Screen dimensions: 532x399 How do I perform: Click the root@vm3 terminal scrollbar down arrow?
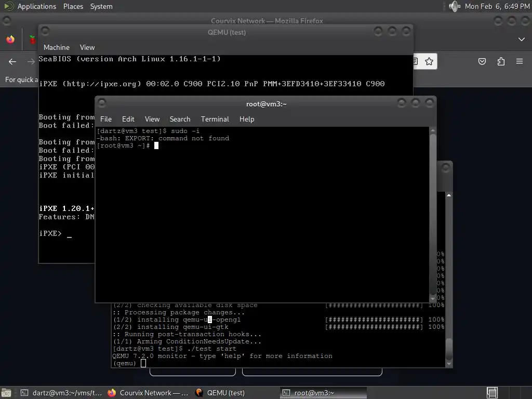click(433, 299)
